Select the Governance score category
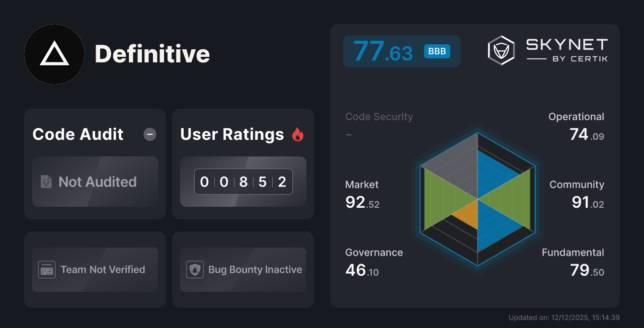Screen dimensions: 644x328 [374, 262]
